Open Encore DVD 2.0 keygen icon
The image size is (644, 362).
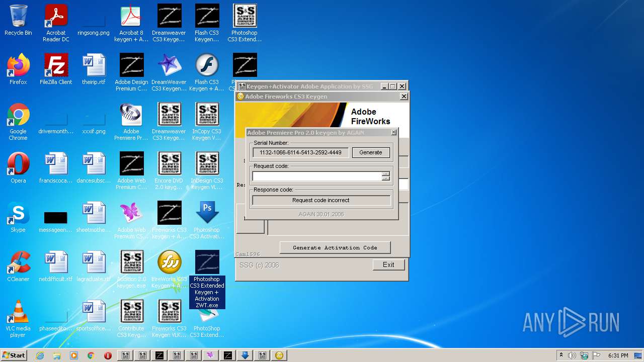click(x=169, y=170)
